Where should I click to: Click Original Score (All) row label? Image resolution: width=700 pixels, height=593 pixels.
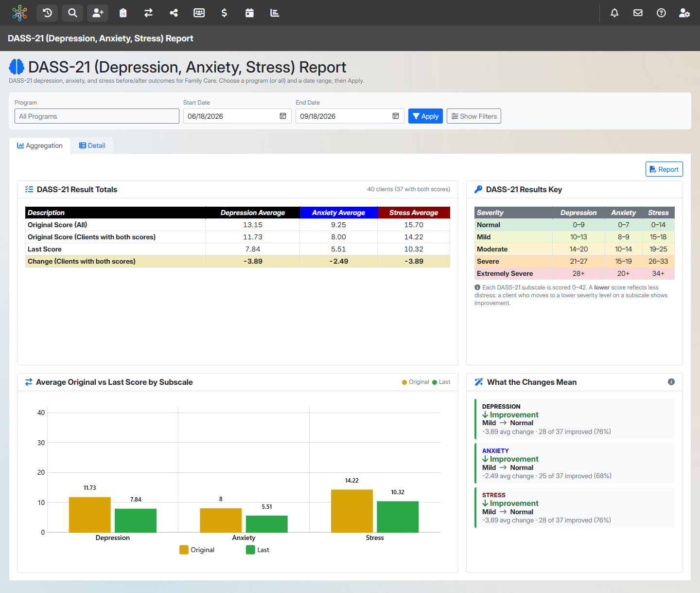[57, 225]
